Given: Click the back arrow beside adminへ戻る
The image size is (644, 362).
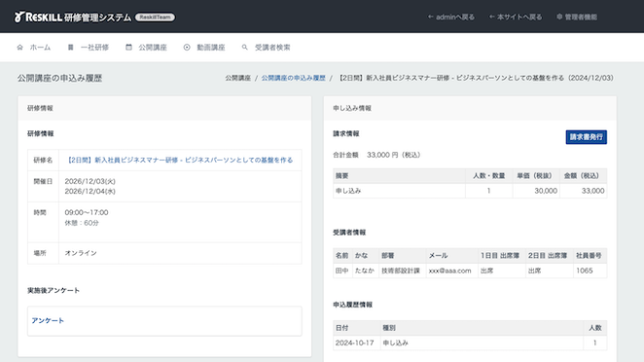Looking at the screenshot, I should [x=430, y=17].
